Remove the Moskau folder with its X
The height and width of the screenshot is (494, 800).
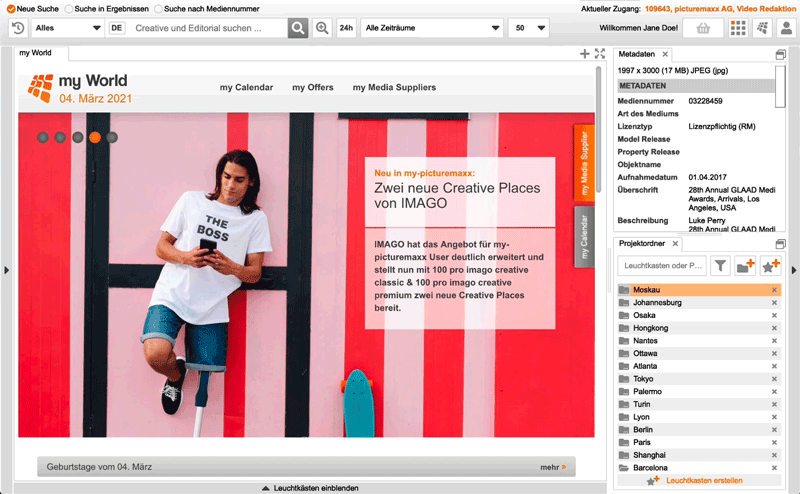(774, 290)
